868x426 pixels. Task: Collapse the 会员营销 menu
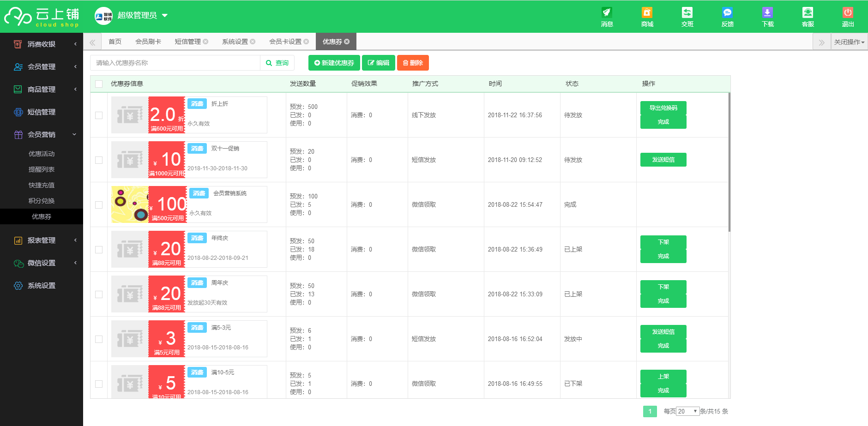point(74,134)
